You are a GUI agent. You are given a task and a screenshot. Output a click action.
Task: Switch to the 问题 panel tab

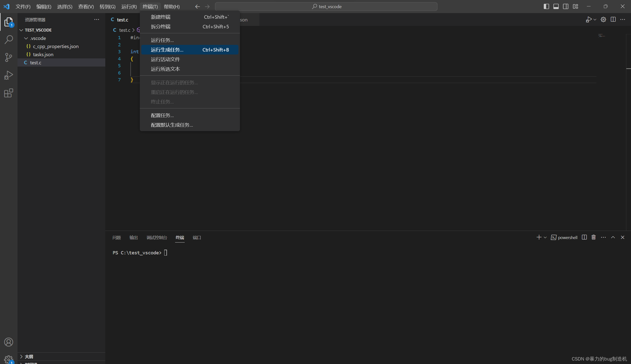point(117,238)
